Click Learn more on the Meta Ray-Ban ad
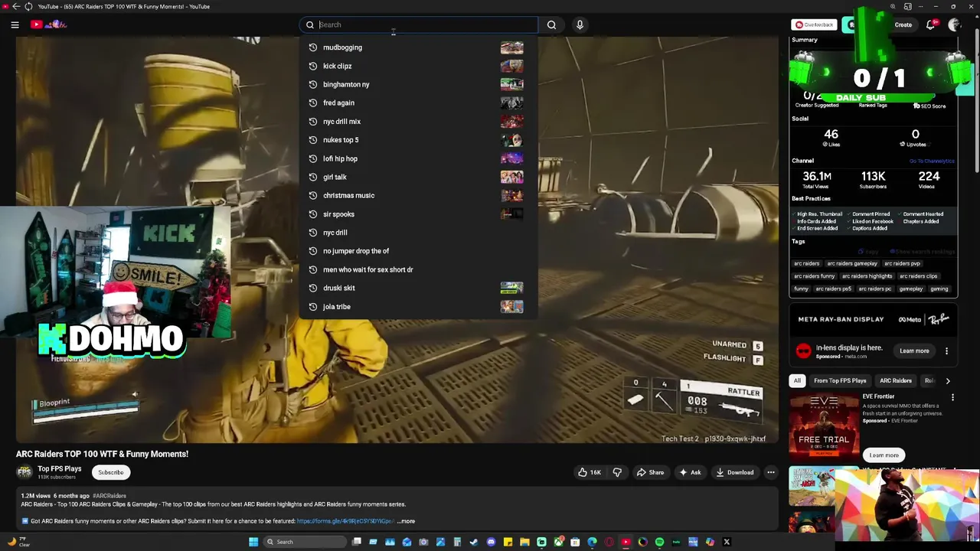The height and width of the screenshot is (551, 980). (x=914, y=351)
